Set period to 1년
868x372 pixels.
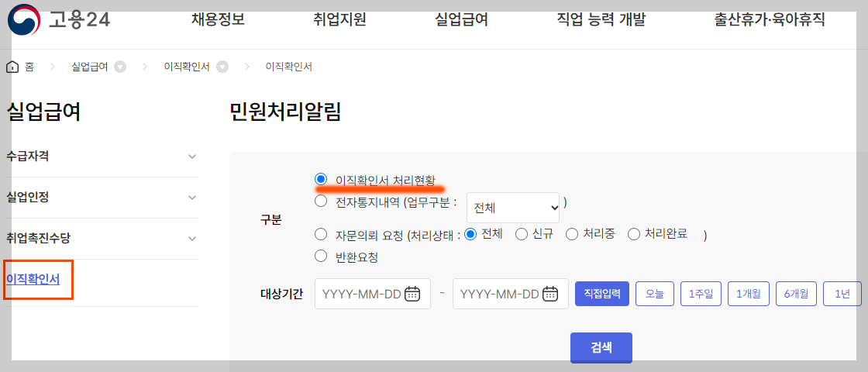[842, 294]
